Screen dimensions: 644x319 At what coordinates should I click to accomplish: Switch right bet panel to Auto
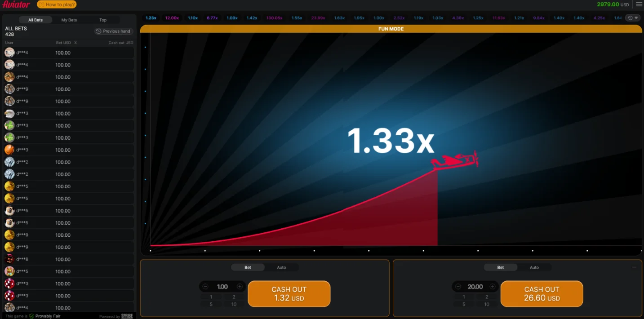point(534,267)
